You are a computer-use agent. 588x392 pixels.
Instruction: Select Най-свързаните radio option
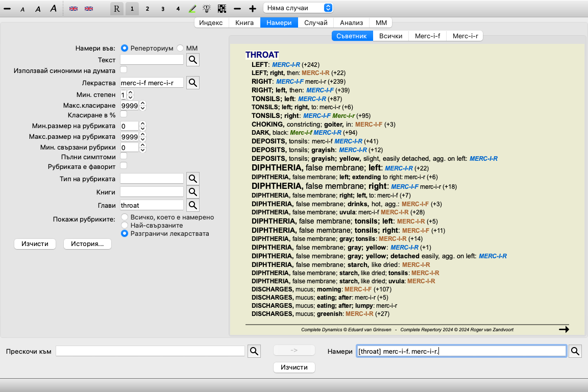coord(124,225)
